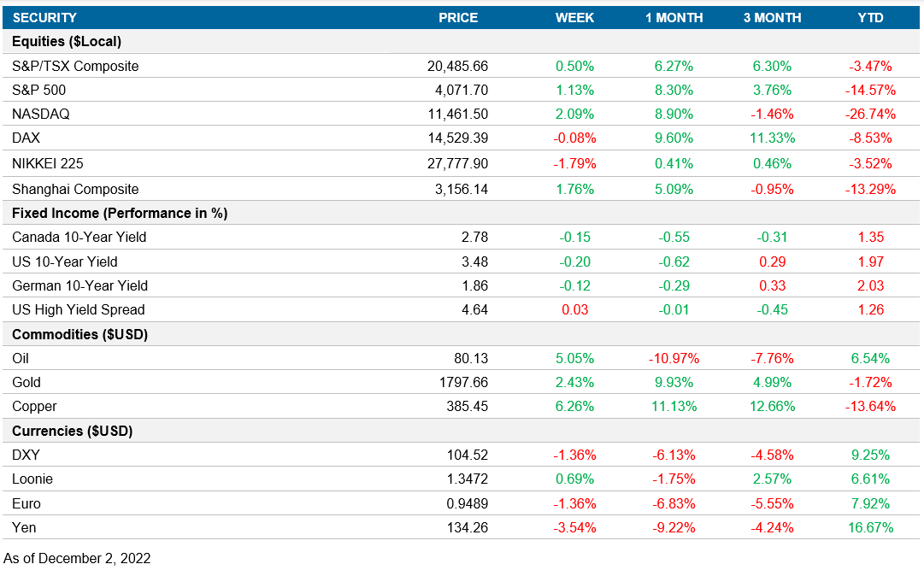This screenshot has width=924, height=570.
Task: Click the 3 MONTH column header
Action: tap(773, 17)
